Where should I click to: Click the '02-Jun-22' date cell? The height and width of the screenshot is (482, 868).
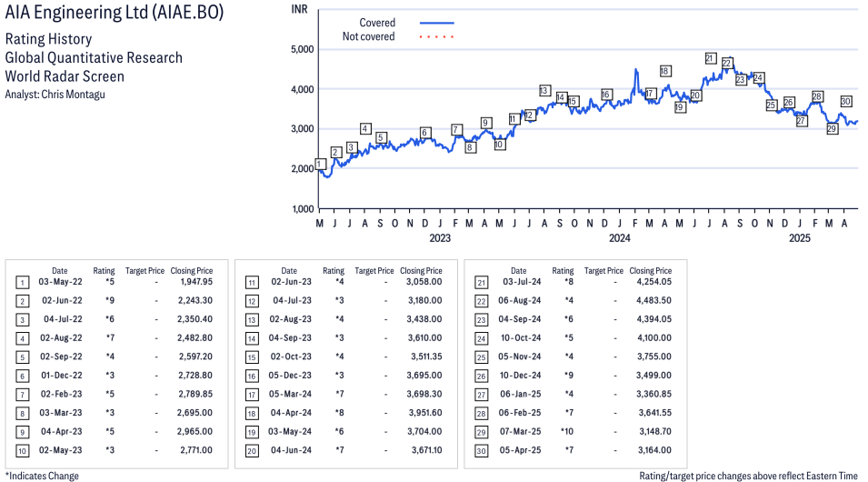pyautogui.click(x=62, y=300)
